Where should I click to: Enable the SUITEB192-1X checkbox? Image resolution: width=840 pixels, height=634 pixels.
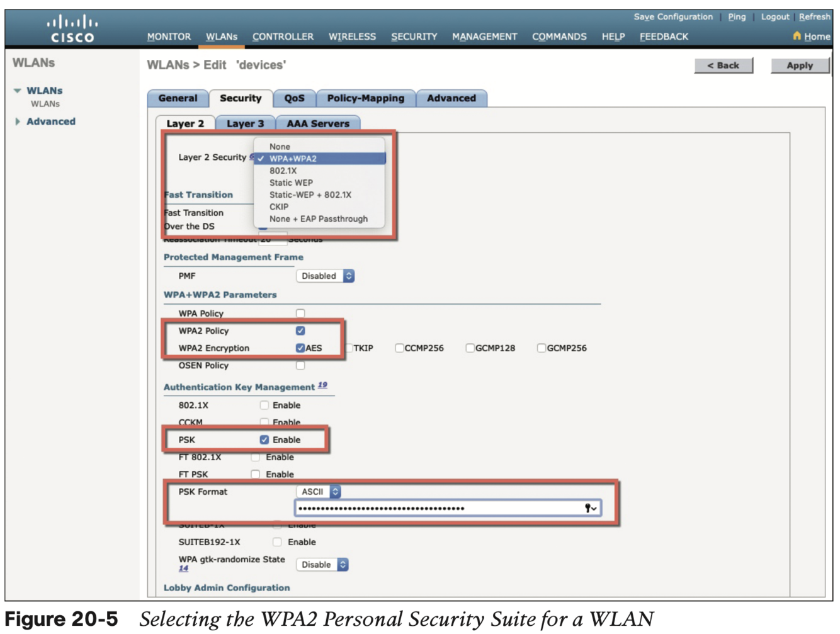[x=277, y=541]
